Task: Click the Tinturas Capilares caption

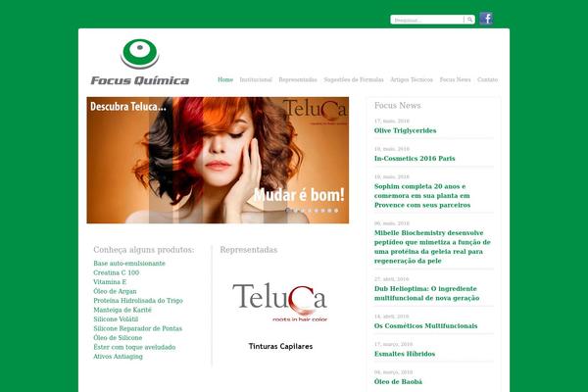Action: pyautogui.click(x=280, y=346)
